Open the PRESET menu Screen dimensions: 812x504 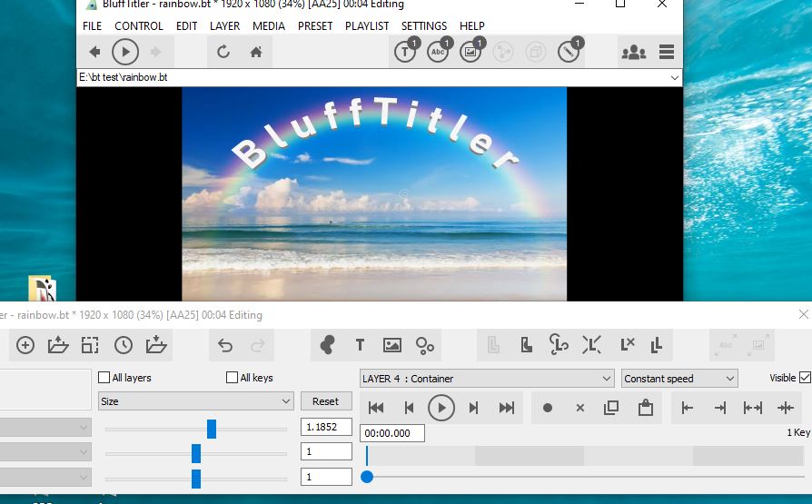tap(315, 26)
